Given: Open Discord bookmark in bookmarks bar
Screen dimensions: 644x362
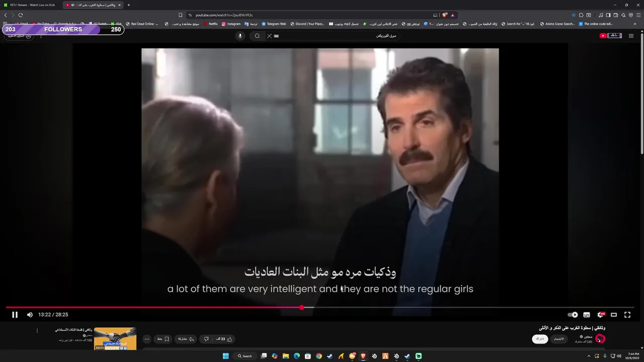Looking at the screenshot, I should (307, 24).
